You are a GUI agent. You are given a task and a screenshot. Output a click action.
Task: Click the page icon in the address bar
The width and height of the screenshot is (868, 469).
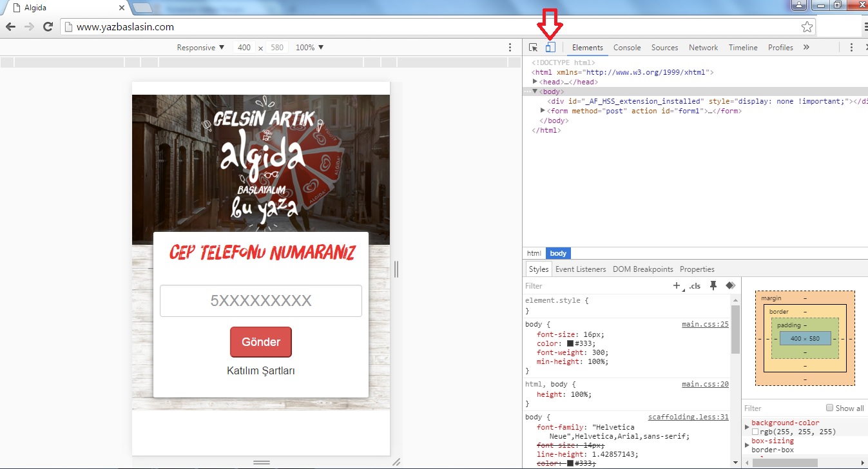(x=68, y=27)
